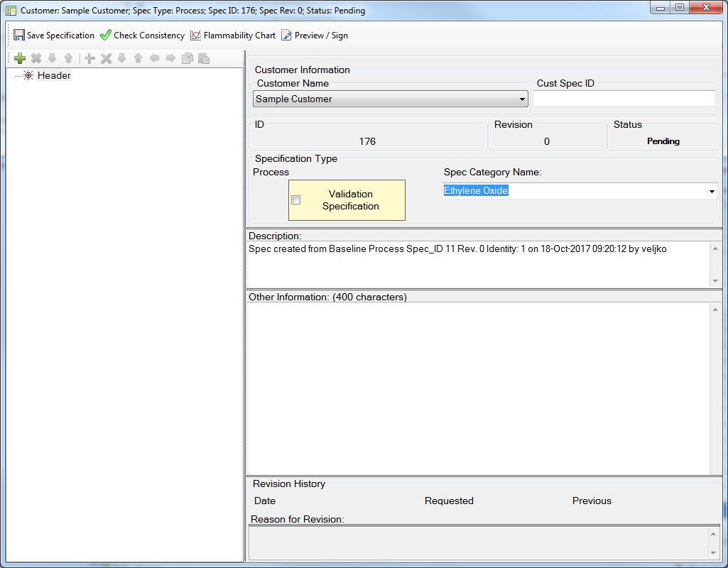
Task: Click the Reason for Revision text box
Action: [x=477, y=542]
